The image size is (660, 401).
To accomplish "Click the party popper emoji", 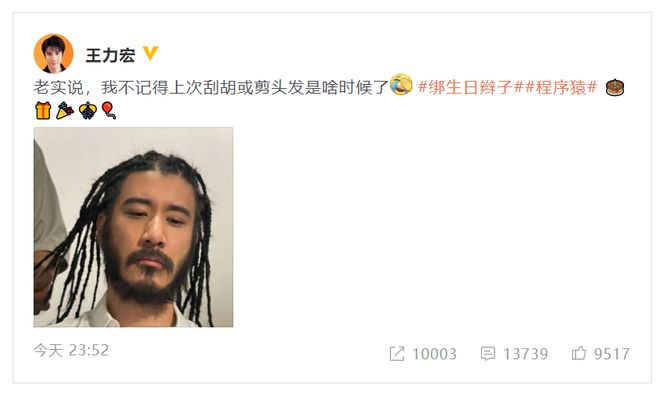I will point(64,111).
